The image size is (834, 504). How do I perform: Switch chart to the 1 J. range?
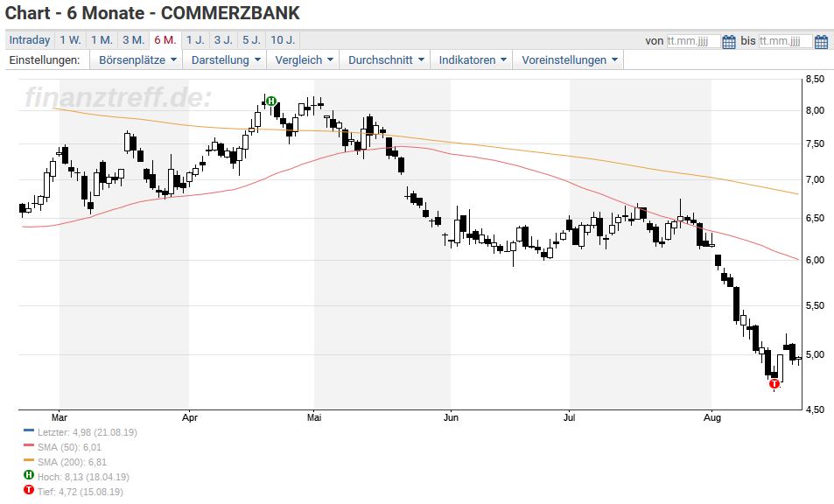point(195,40)
